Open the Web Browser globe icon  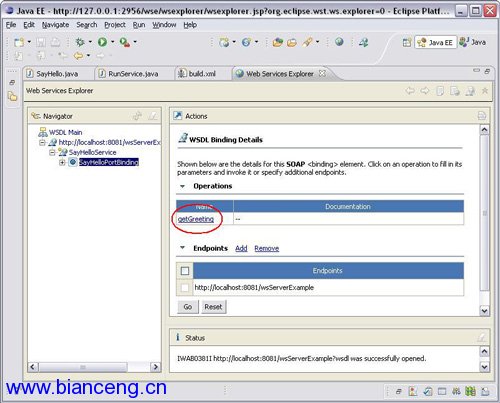coord(339,42)
